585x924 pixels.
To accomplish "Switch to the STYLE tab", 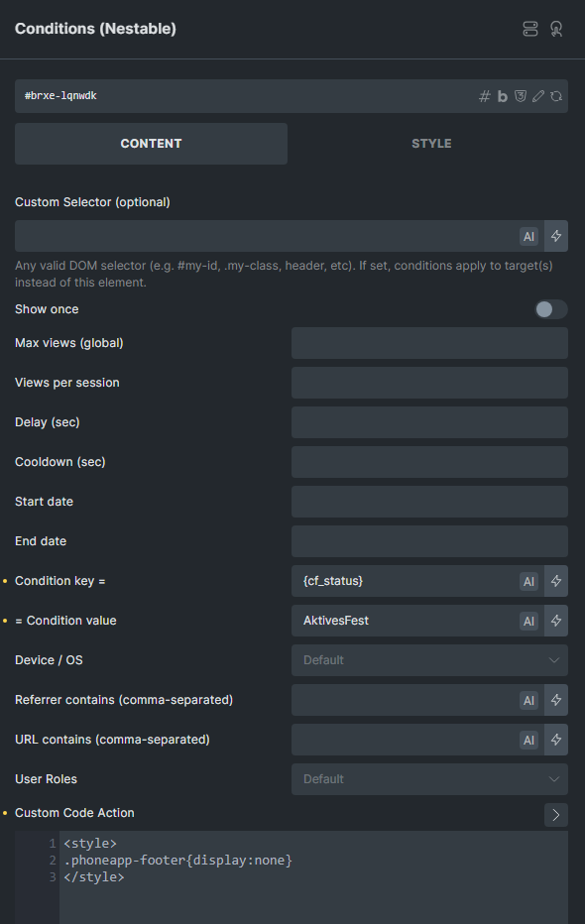I will pyautogui.click(x=431, y=144).
